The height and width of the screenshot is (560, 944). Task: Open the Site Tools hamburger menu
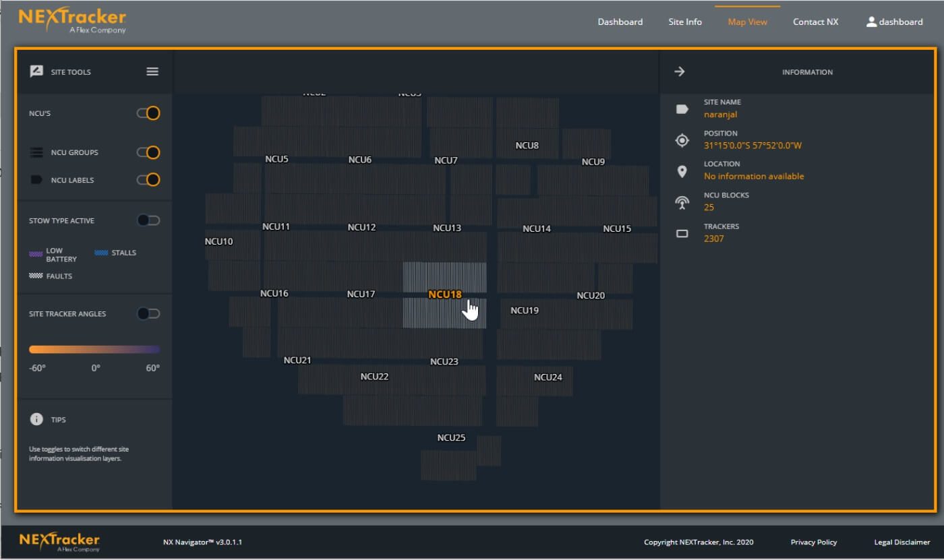click(x=152, y=71)
